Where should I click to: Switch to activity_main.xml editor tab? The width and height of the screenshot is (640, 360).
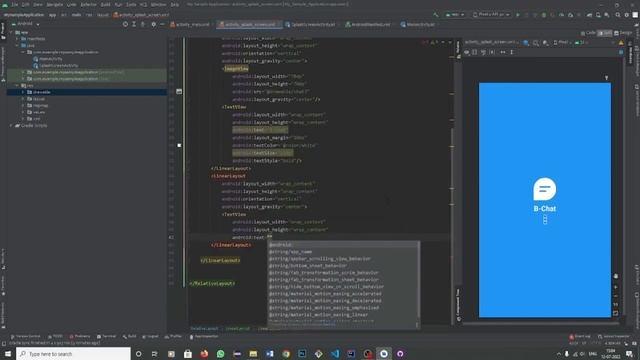[x=190, y=24]
